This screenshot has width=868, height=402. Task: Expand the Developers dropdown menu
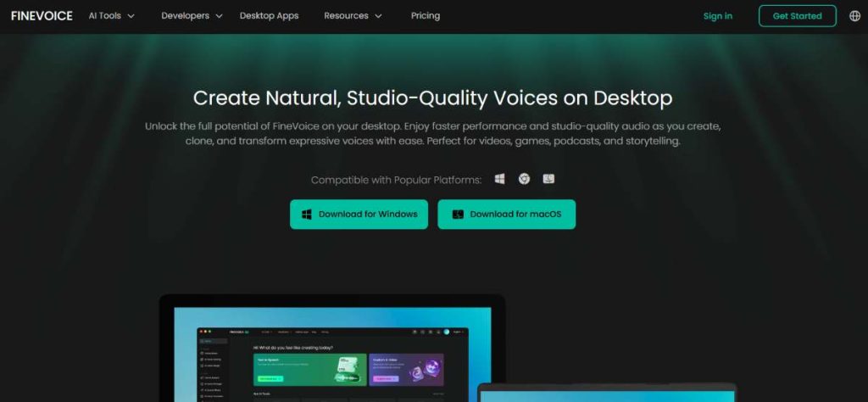192,16
